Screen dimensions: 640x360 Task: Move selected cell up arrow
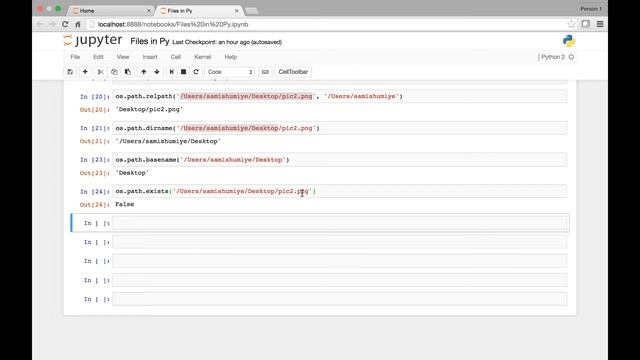tap(144, 72)
